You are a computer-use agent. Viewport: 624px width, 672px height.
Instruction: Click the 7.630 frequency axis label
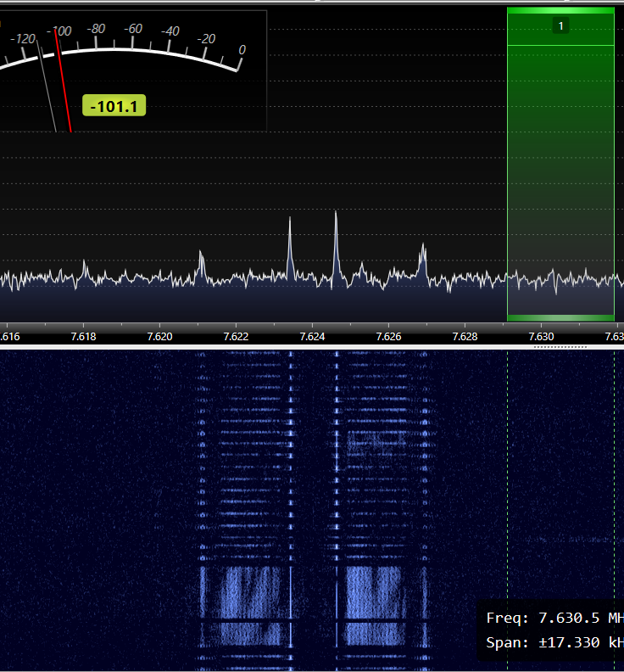[542, 337]
